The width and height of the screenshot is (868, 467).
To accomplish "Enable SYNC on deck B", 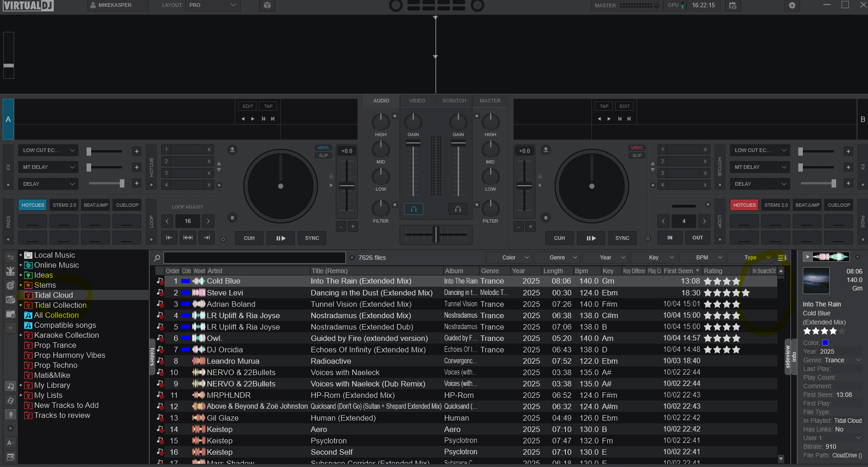I will (622, 238).
